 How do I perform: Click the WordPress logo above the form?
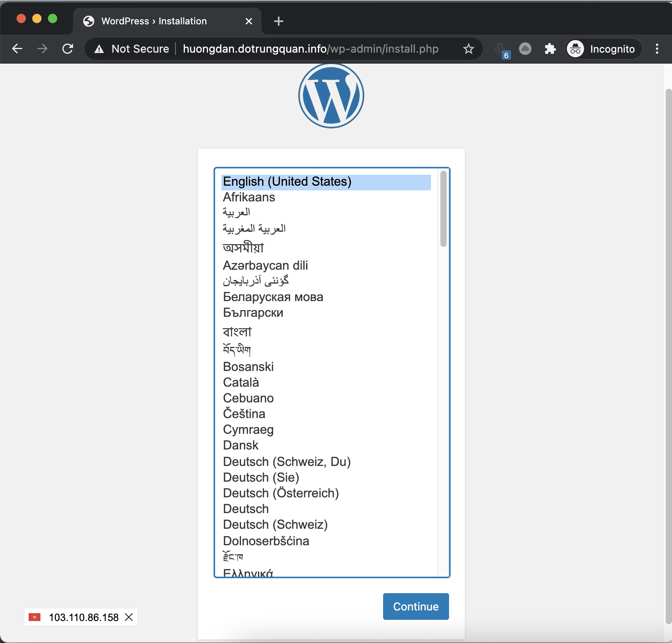(332, 95)
